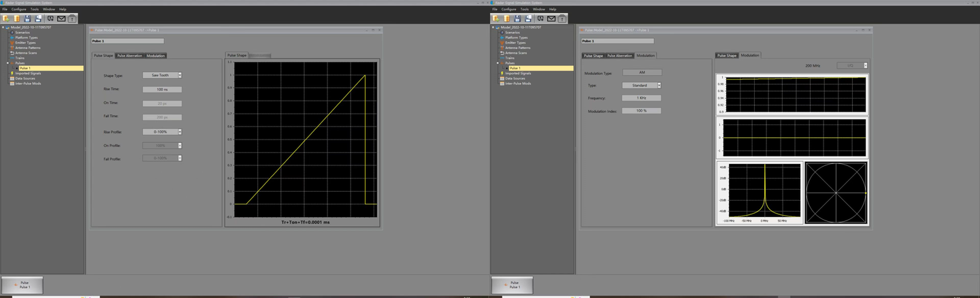Open the Fall Profile dropdown
The image size is (980, 298).
180,158
